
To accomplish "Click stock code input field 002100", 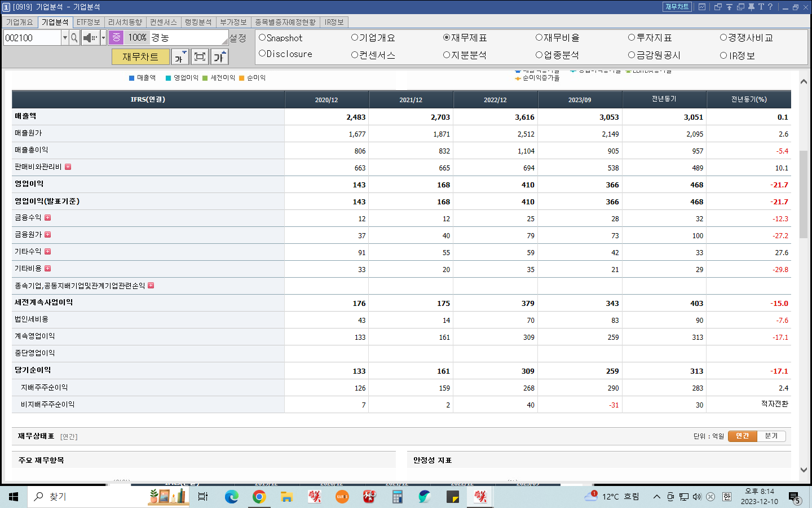I will [x=32, y=38].
